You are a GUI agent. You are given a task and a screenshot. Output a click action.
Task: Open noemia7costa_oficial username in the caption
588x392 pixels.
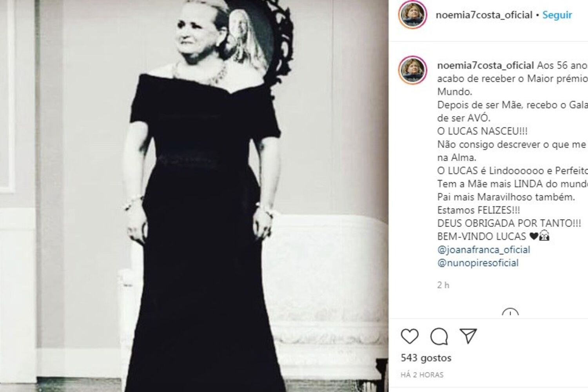tap(486, 65)
